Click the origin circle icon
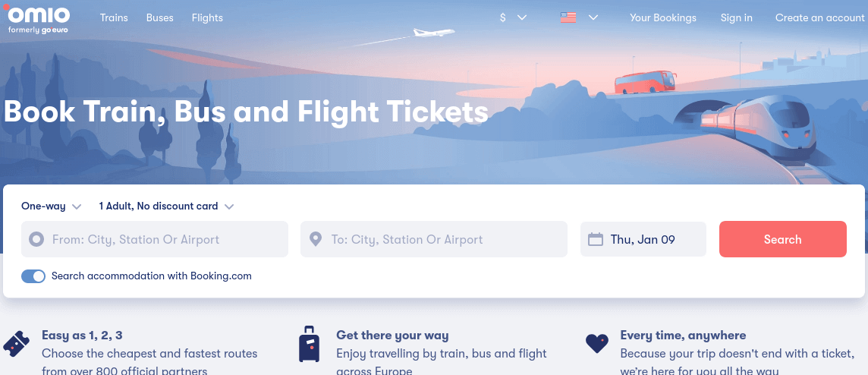The image size is (868, 375). pos(36,240)
